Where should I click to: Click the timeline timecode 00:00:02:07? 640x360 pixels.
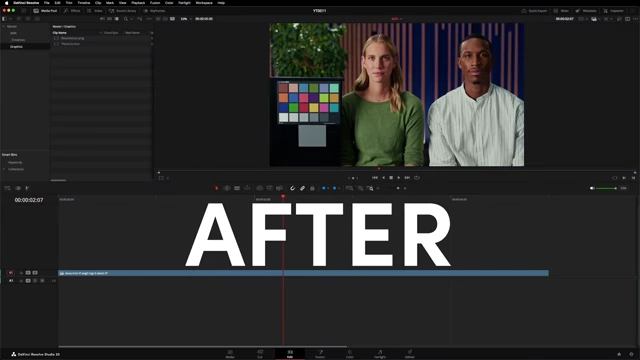[29, 200]
